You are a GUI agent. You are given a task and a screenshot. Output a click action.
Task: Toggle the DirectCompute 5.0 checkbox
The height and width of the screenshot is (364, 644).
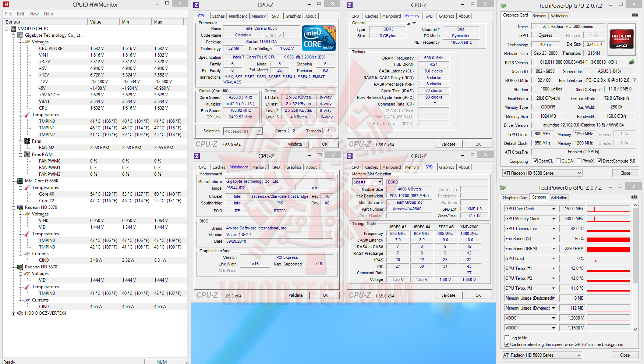(599, 161)
